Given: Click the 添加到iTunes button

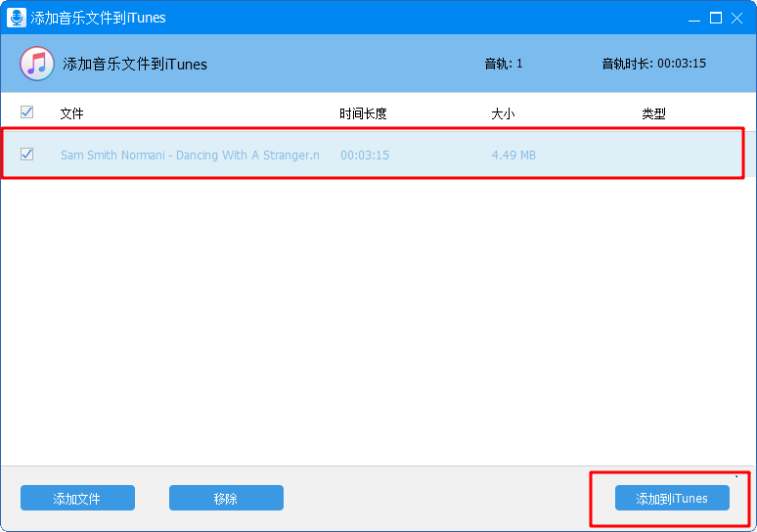Looking at the screenshot, I should [672, 498].
